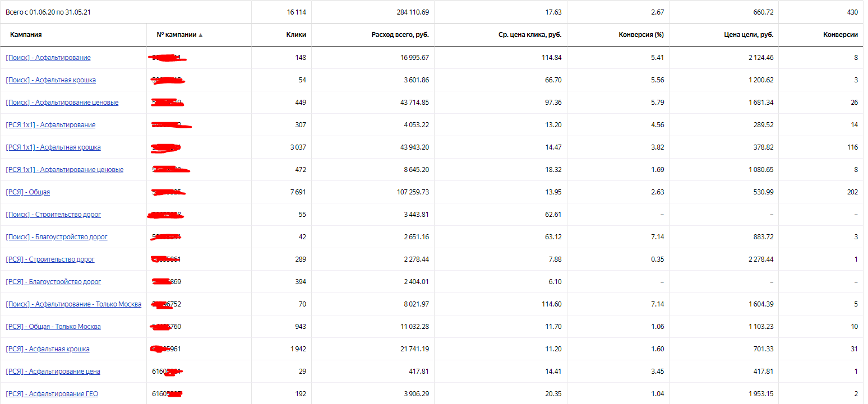Open [РСЯ] - Общая - Только Москва campaign
Screen dimensions: 868x404
[x=53, y=327]
